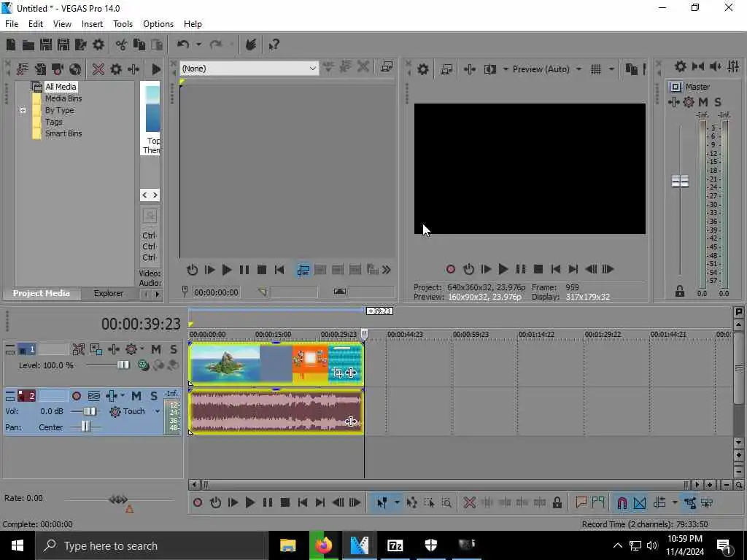
Task: Open the undo history dropdown arrow
Action: 198,44
